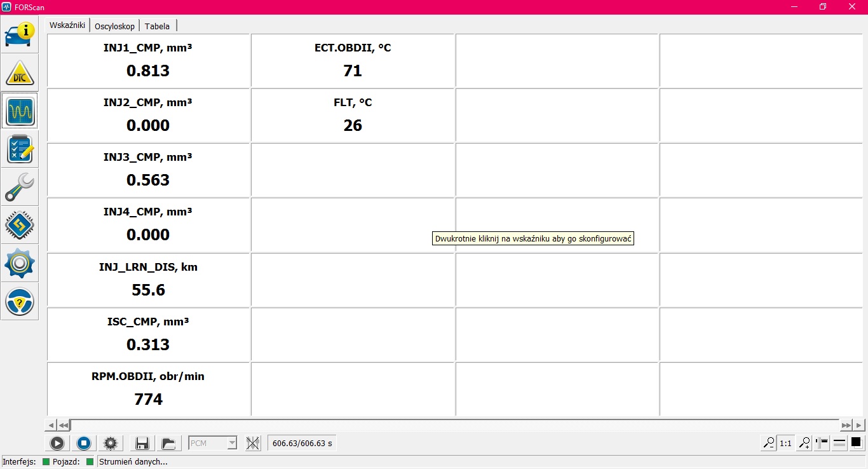Switch to the Tabela tab
The width and height of the screenshot is (868, 469).
tap(157, 26)
